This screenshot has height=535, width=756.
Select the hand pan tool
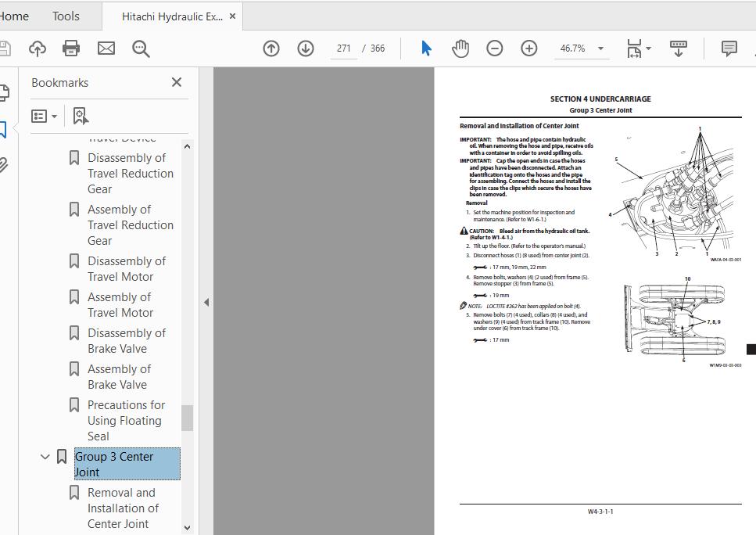pos(460,48)
